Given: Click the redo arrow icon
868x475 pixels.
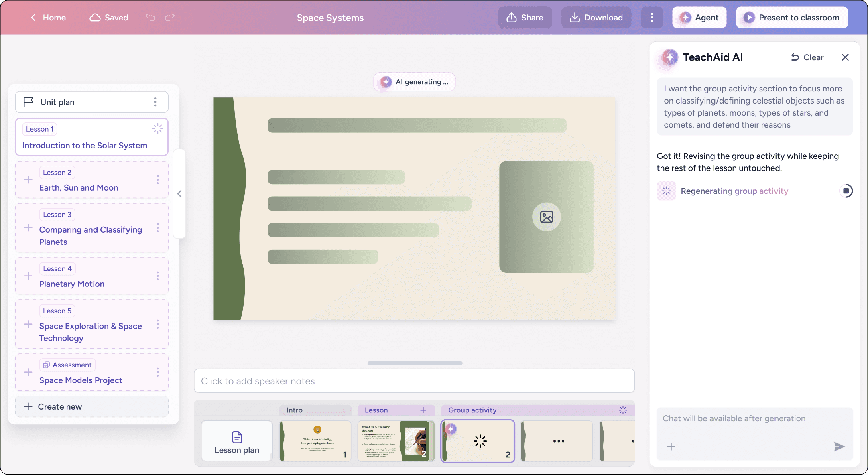Looking at the screenshot, I should click(x=170, y=17).
